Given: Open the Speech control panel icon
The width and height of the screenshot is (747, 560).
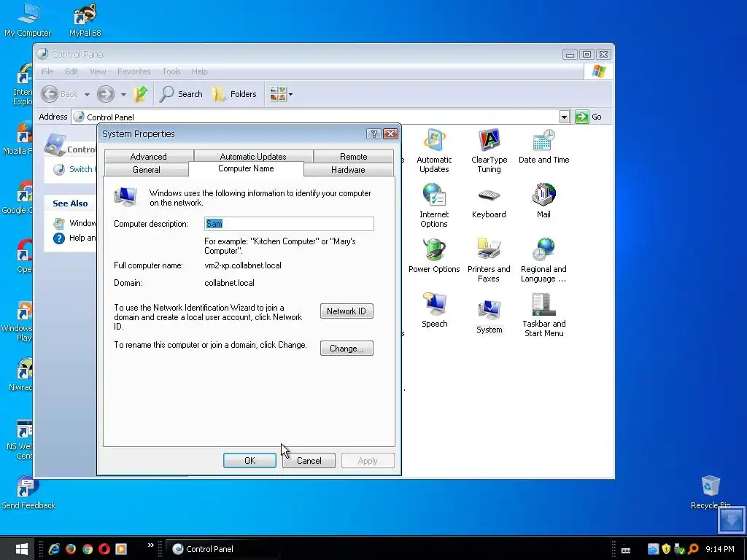Looking at the screenshot, I should coord(434,311).
